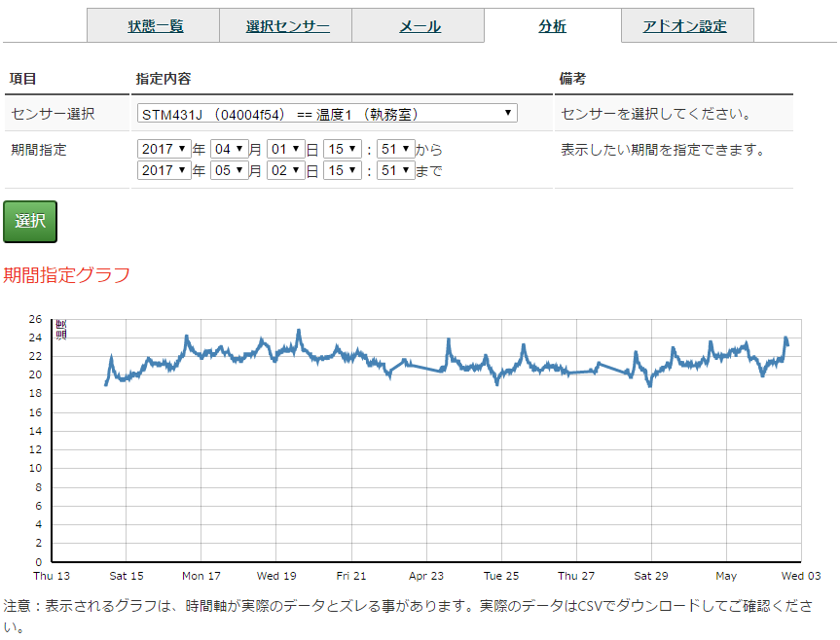Click the Sat 29 x-axis label
This screenshot has width=840, height=640.
tap(651, 576)
